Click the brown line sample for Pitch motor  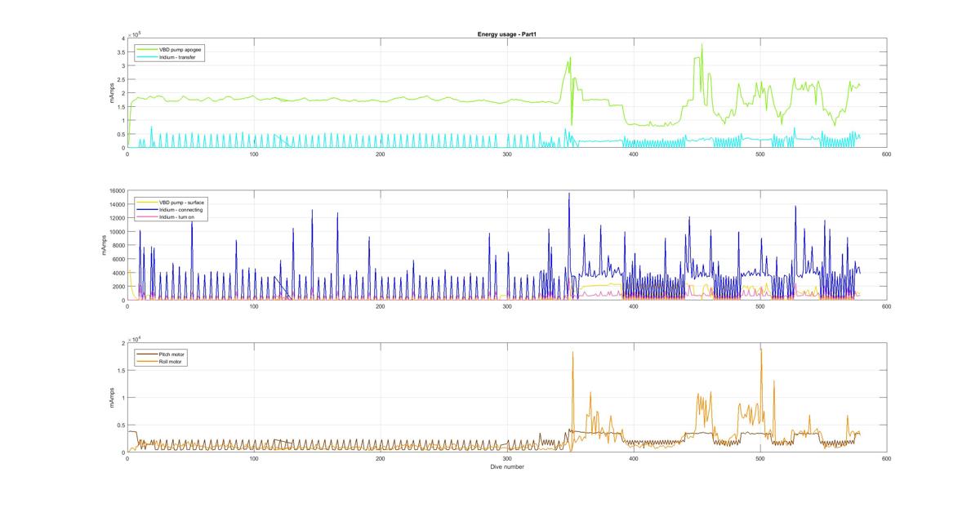(146, 354)
